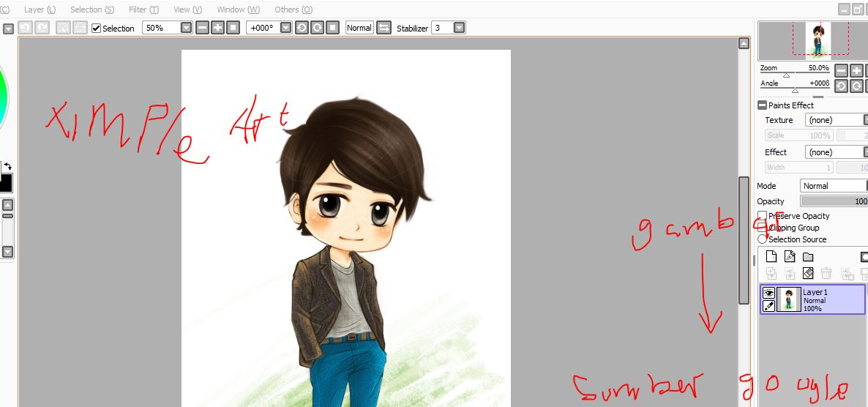Click the Navigator preview thumbnail
The width and height of the screenshot is (868, 407).
(x=812, y=40)
